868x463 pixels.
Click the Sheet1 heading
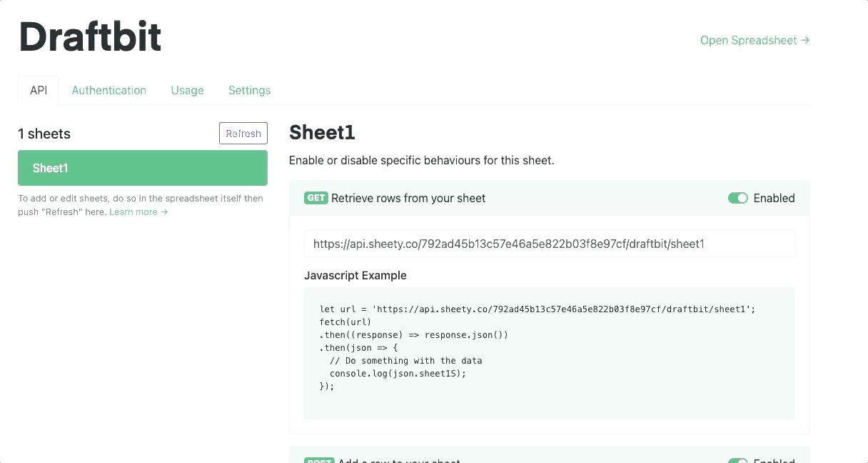pyautogui.click(x=322, y=133)
